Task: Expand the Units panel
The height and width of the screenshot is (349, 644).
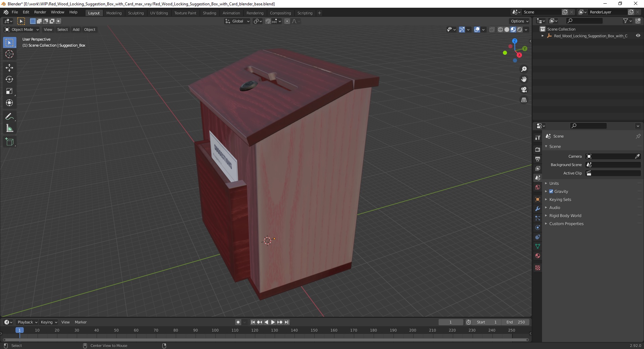Action: (554, 183)
